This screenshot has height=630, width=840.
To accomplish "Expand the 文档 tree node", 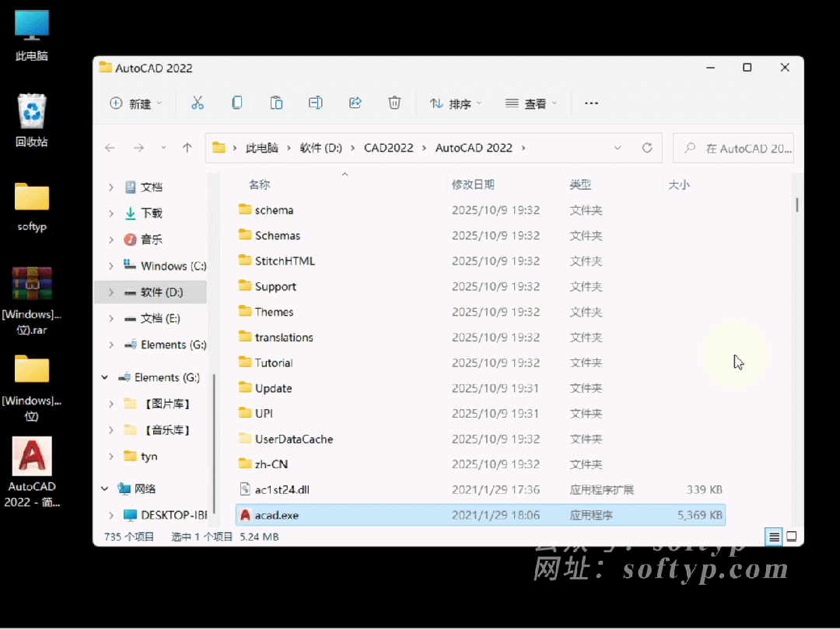I will pyautogui.click(x=111, y=187).
